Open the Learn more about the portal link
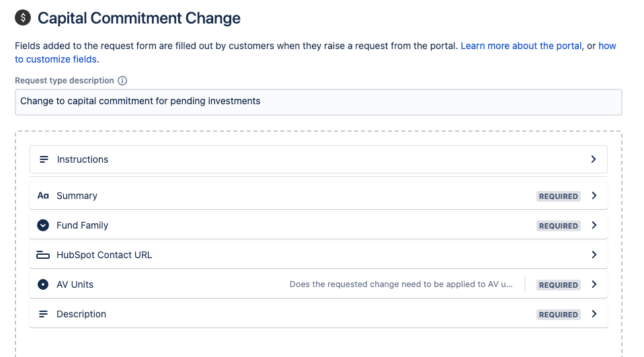Image resolution: width=644 pixels, height=357 pixels. coord(521,46)
